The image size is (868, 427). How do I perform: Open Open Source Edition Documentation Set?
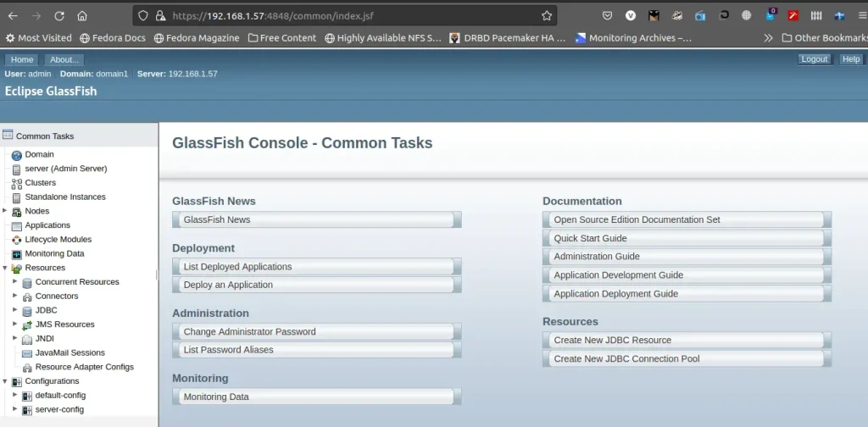point(687,219)
